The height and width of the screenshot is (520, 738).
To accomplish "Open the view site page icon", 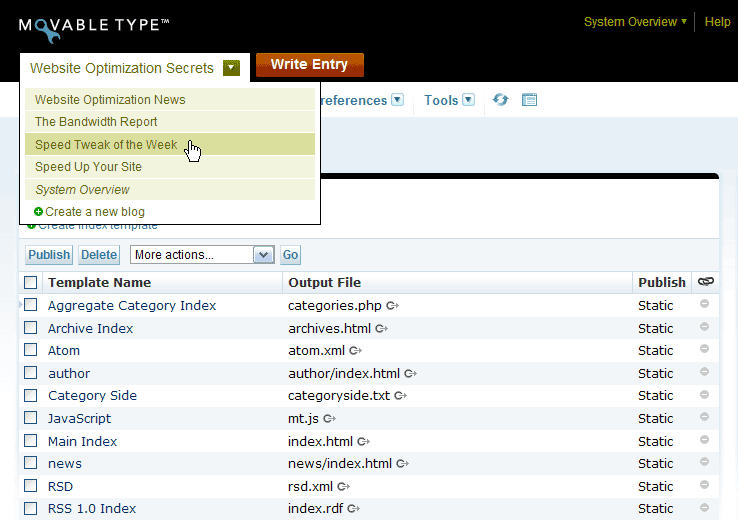I will [x=529, y=100].
